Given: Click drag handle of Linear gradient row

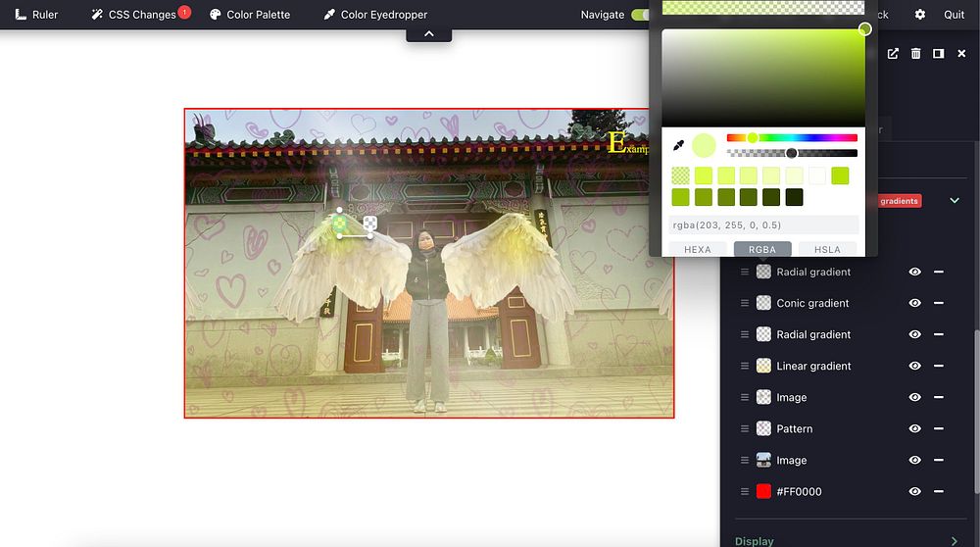Looking at the screenshot, I should coord(745,366).
